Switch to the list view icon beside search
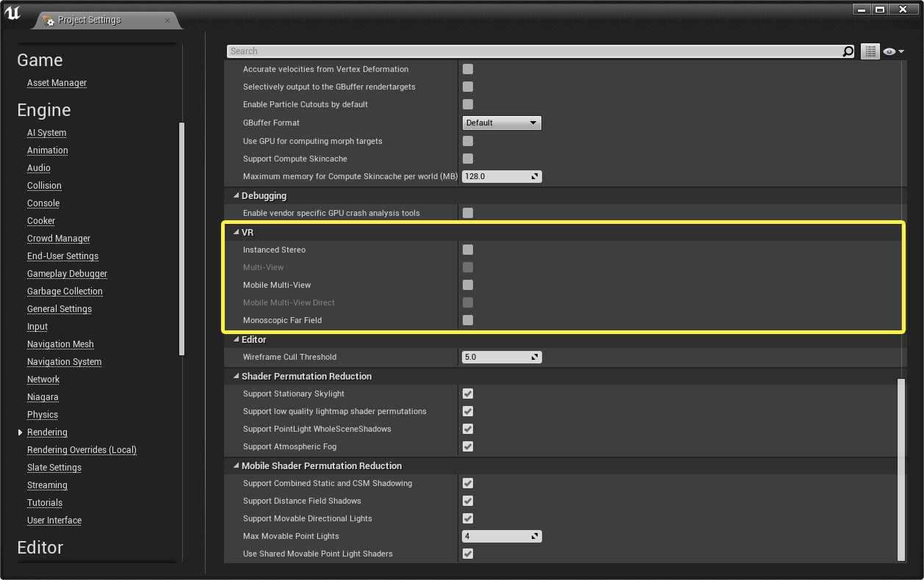The height and width of the screenshot is (580, 924). point(870,51)
